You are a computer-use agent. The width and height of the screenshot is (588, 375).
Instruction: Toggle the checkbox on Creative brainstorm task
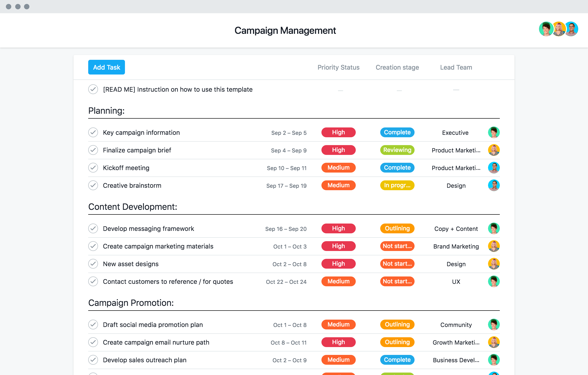pyautogui.click(x=93, y=185)
